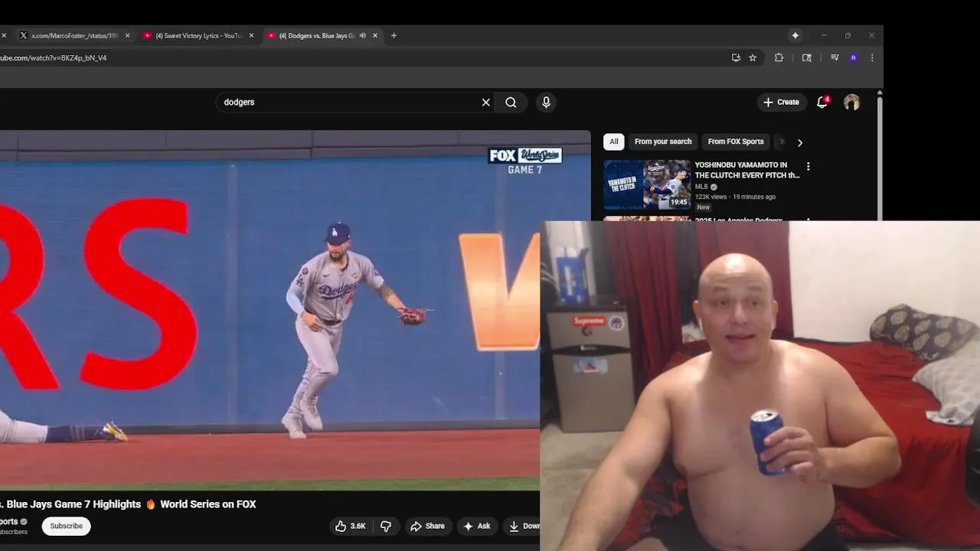Open a new browser tab

394,35
